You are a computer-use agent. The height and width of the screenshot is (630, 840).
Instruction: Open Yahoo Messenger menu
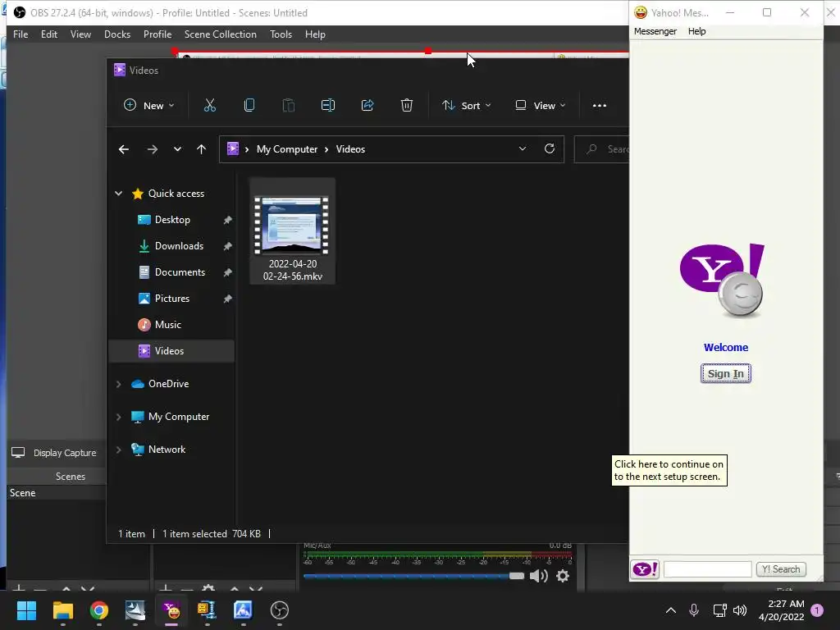[655, 31]
